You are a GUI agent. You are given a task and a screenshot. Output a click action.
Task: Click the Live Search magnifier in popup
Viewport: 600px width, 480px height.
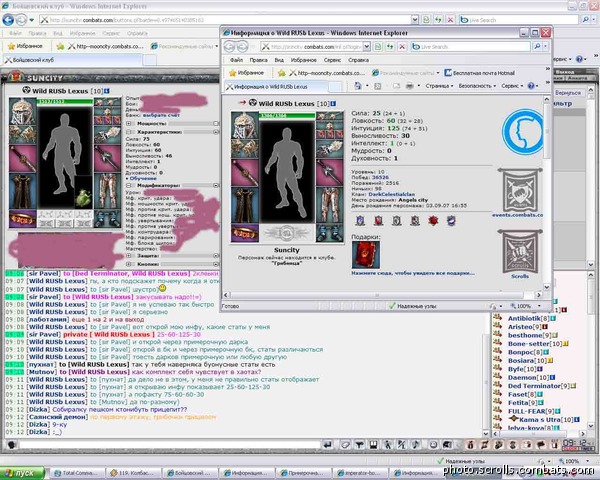(537, 47)
